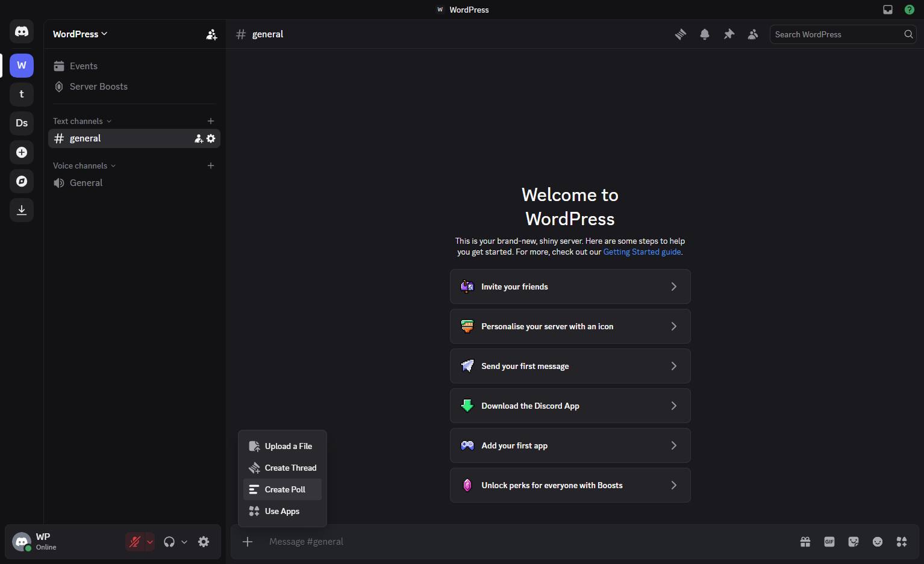Image resolution: width=924 pixels, height=564 pixels.
Task: Click Unlock perks for everyone with Boosts
Action: [570, 485]
